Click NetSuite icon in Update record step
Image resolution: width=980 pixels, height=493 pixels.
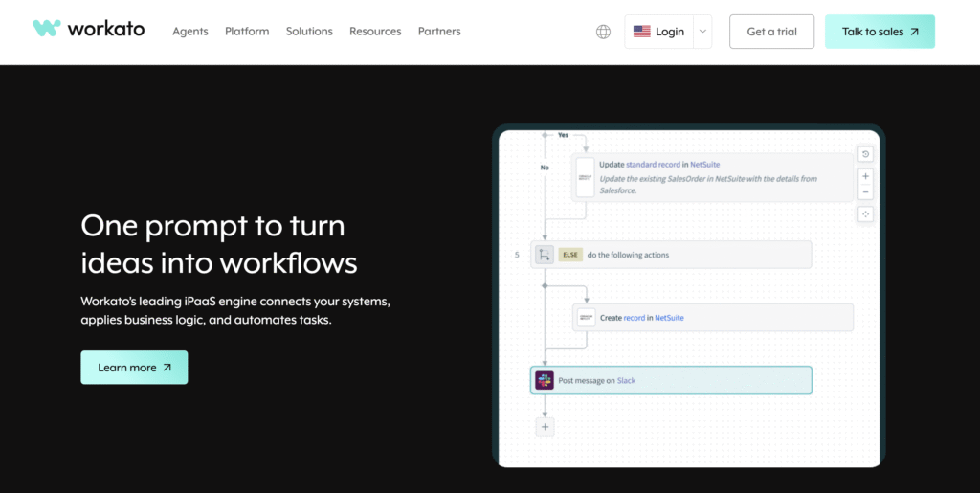586,177
